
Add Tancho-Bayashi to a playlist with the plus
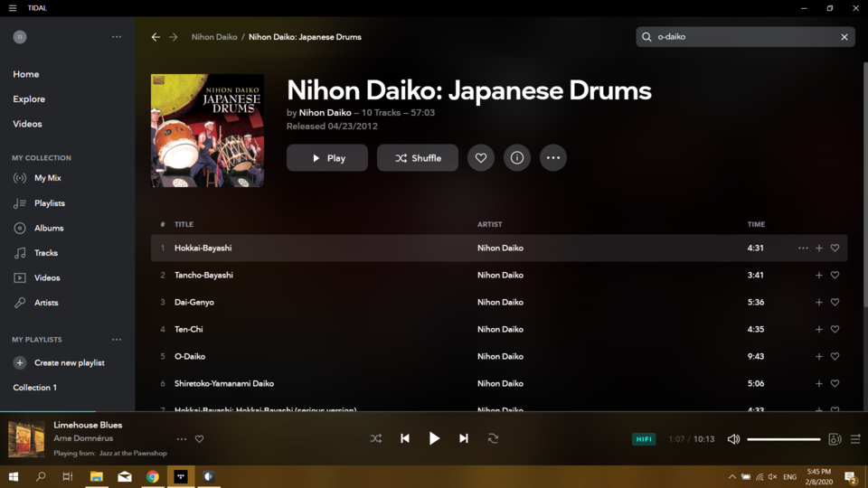[819, 275]
